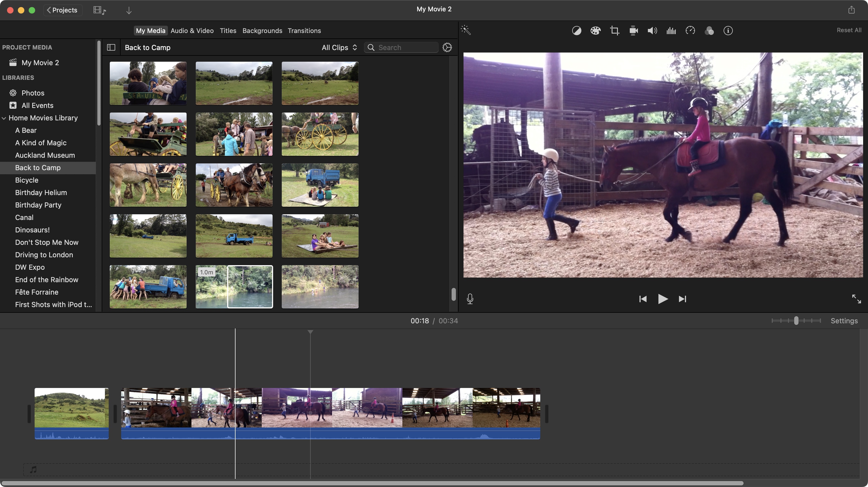The height and width of the screenshot is (487, 868).
Task: Click the horizontal timeline scrollbar
Action: (x=372, y=483)
